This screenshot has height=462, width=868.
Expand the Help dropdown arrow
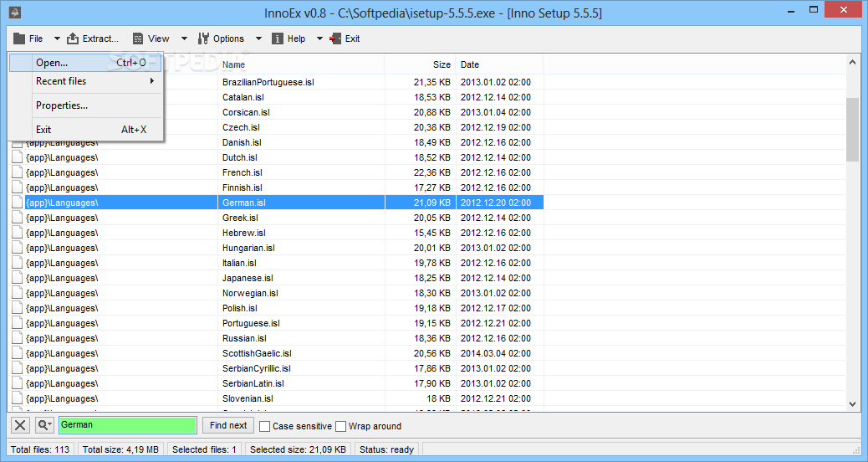click(319, 38)
